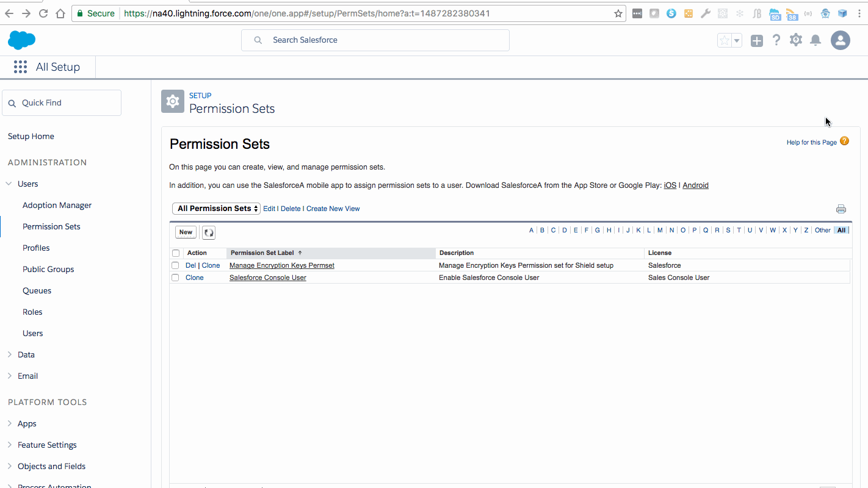Filter list by letter M
This screenshot has width=868, height=488.
660,230
